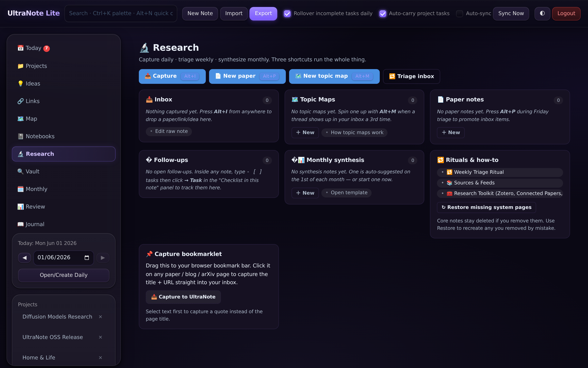588x368 pixels.
Task: Toggle the dark/light theme icon
Action: tap(542, 13)
